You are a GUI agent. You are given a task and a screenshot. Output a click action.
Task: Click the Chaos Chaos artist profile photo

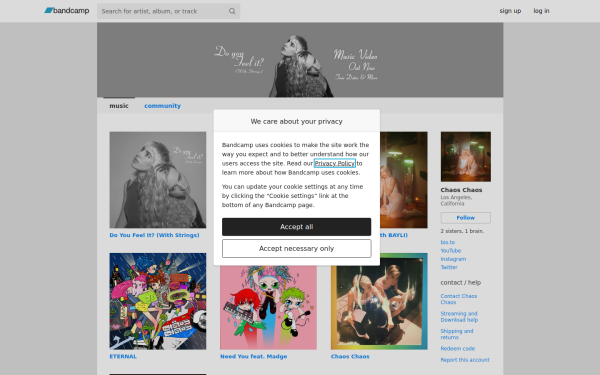click(x=466, y=157)
